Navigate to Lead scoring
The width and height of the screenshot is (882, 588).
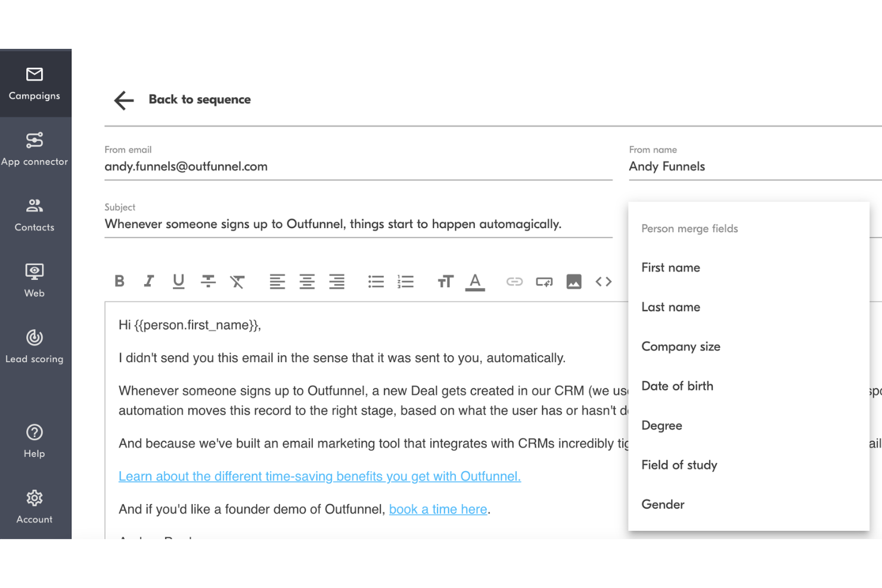coord(35,346)
